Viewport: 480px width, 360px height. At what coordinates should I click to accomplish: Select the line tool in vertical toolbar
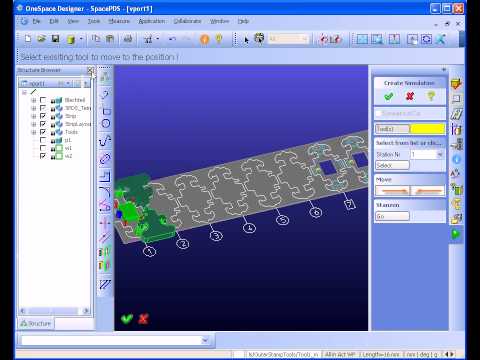tap(105, 95)
